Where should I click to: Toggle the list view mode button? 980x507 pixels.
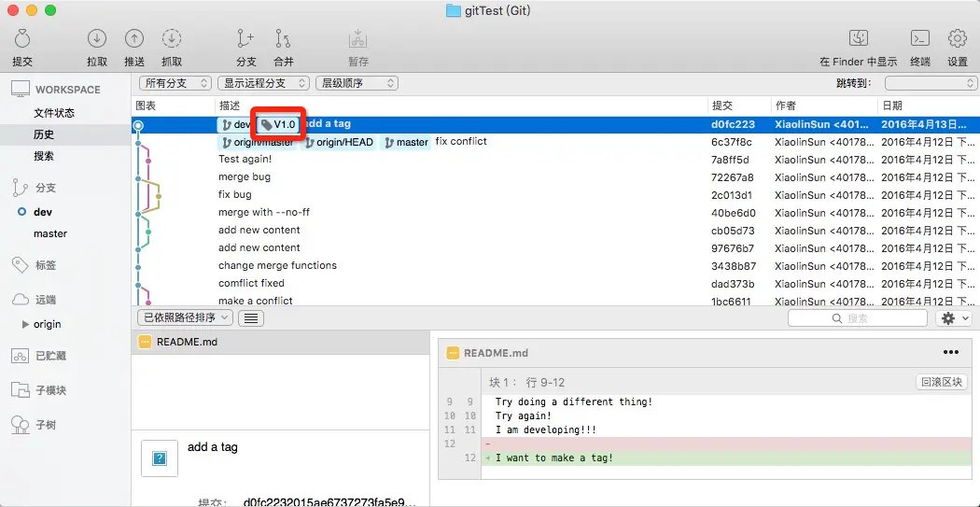pos(251,317)
